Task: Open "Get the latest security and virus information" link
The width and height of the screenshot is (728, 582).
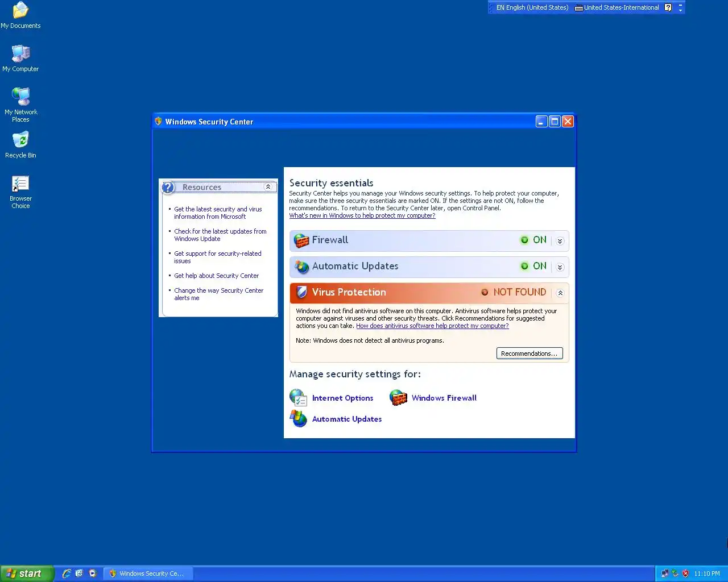Action: [218, 213]
